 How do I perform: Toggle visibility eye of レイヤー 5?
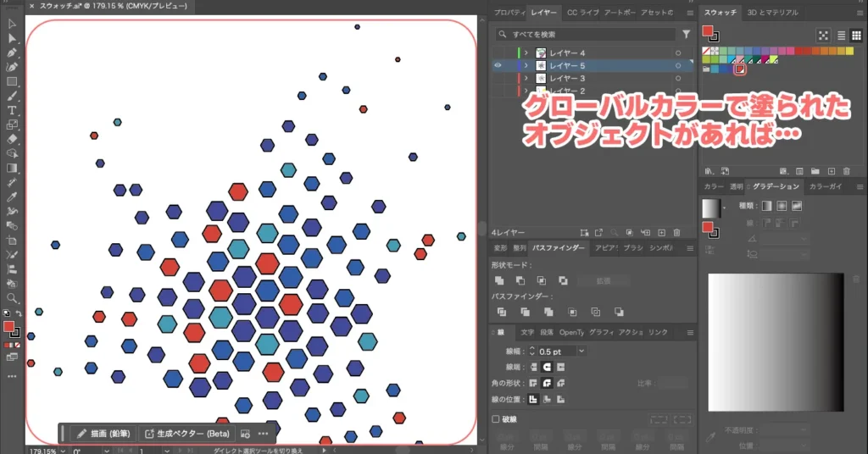[498, 65]
